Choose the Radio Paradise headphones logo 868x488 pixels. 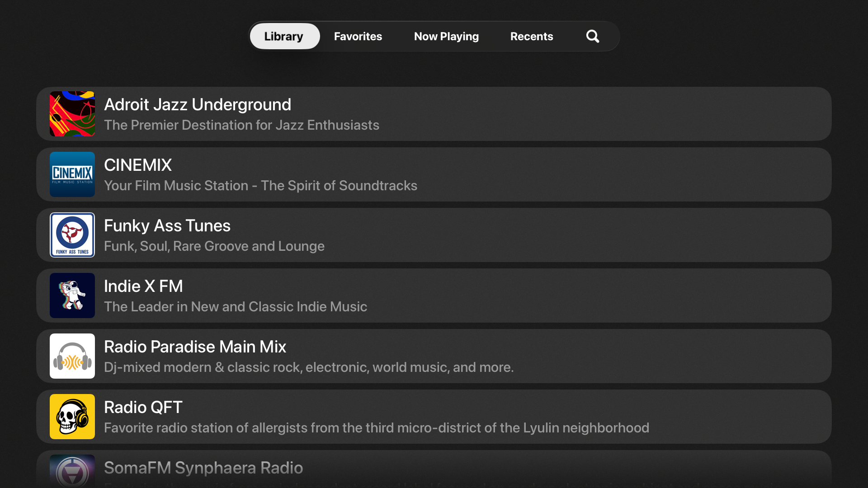tap(72, 356)
